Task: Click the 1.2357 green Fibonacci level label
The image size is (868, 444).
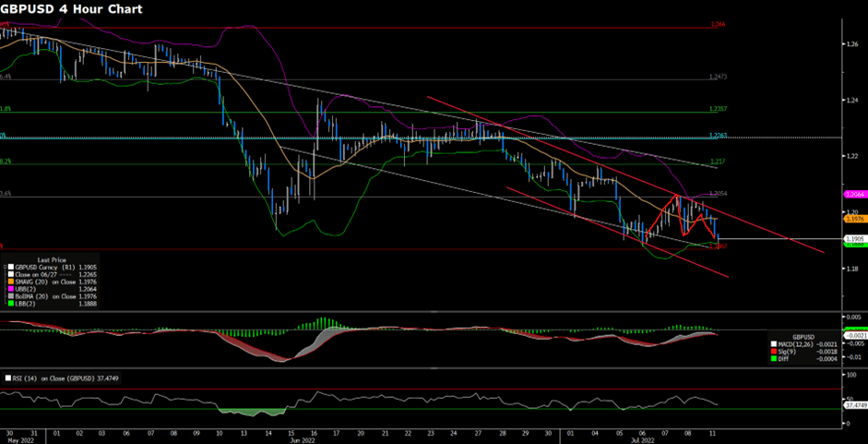Action: (718, 109)
